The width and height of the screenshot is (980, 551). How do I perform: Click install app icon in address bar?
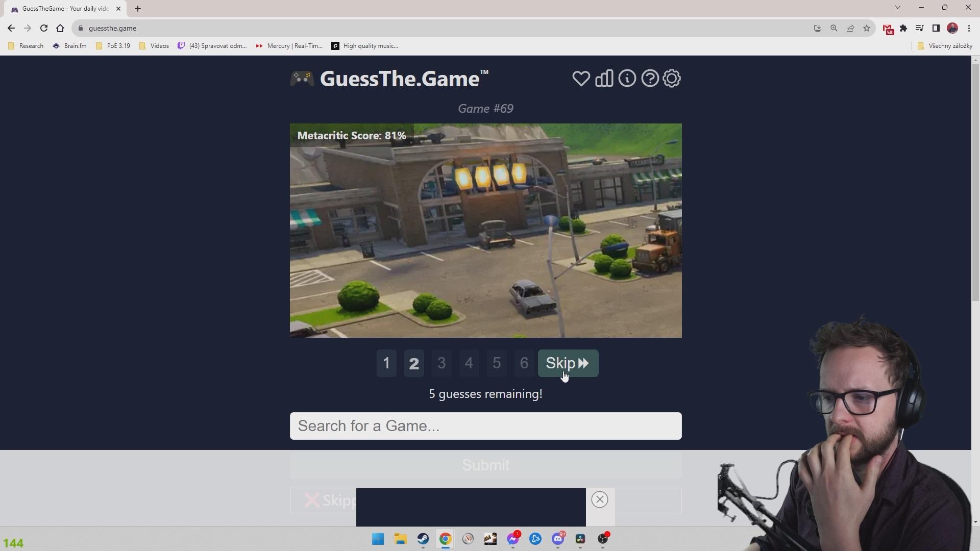pos(818,28)
